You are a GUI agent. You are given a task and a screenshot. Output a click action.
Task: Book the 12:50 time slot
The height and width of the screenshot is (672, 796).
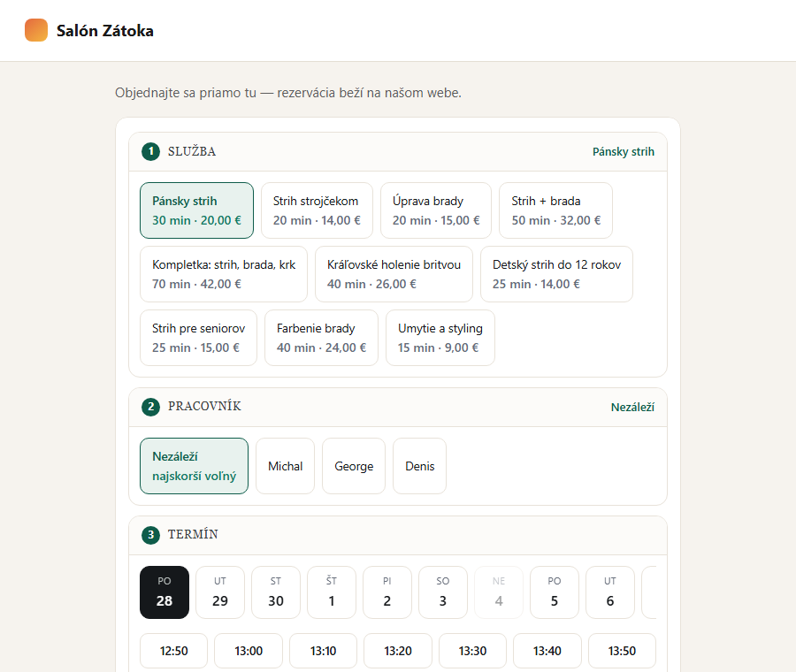pos(173,651)
